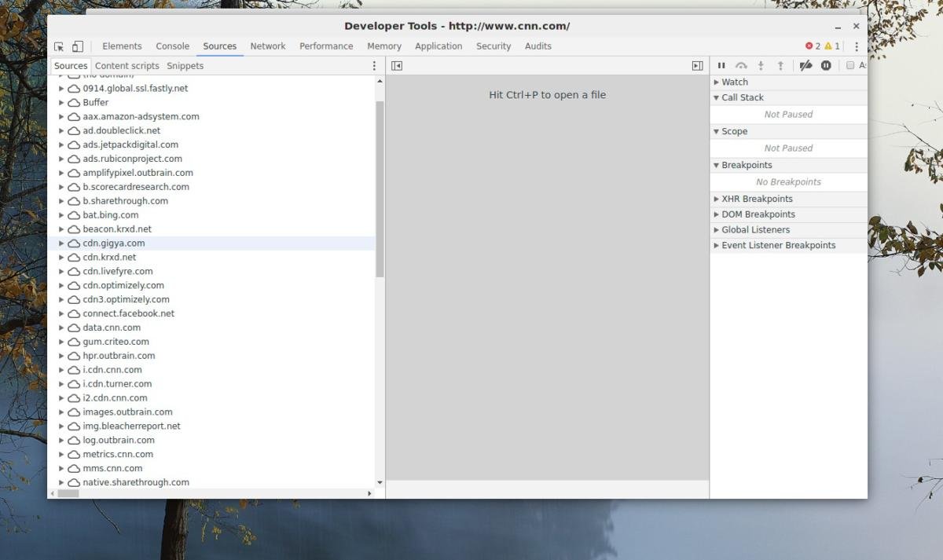This screenshot has height=560, width=943.
Task: Click the cloud icon beside mms.cnn.com
Action: tap(74, 468)
